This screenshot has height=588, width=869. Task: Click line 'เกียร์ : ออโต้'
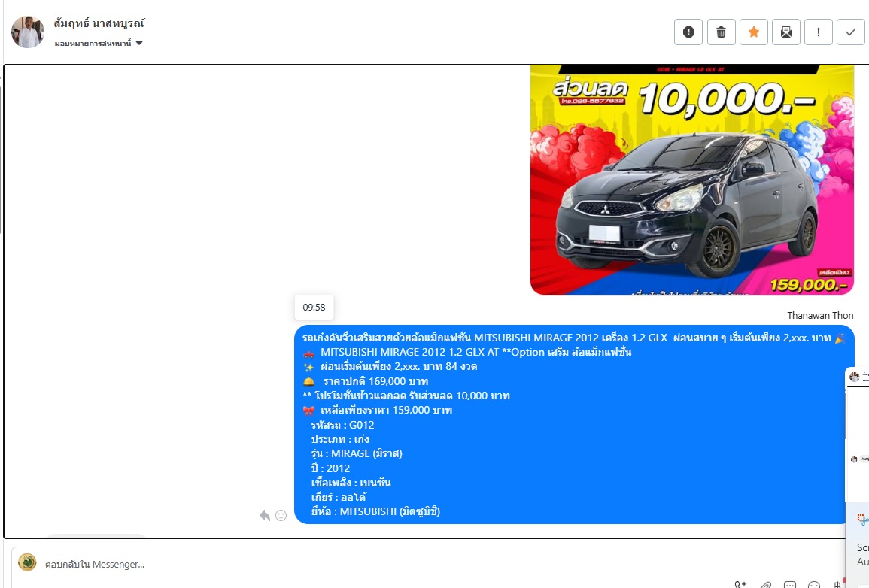[339, 497]
